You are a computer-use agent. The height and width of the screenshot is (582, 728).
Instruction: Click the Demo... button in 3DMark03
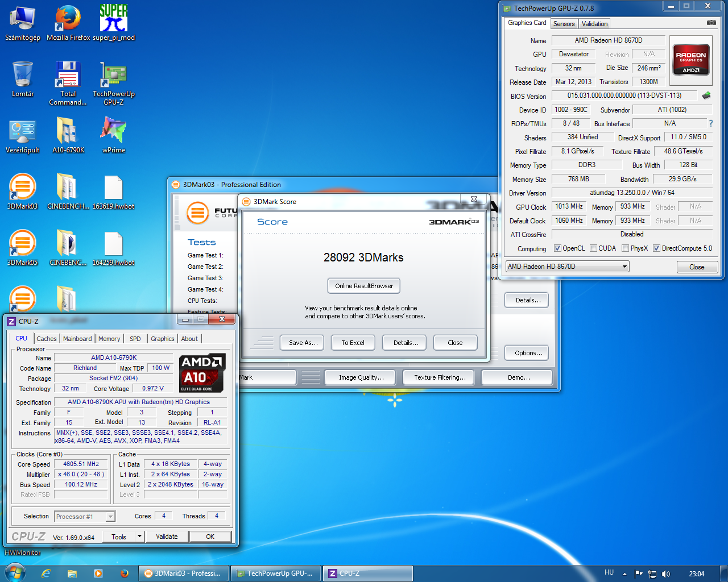point(517,377)
